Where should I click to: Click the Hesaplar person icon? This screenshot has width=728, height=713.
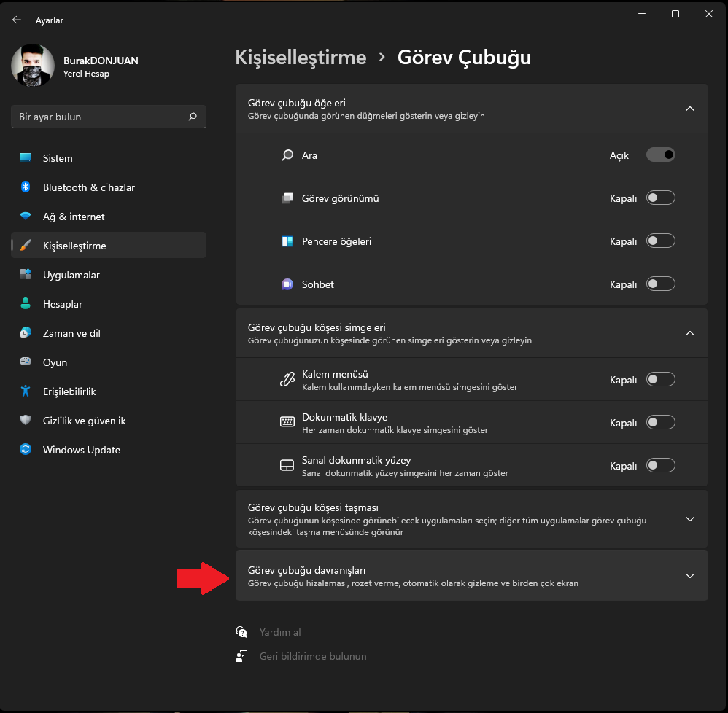click(26, 304)
